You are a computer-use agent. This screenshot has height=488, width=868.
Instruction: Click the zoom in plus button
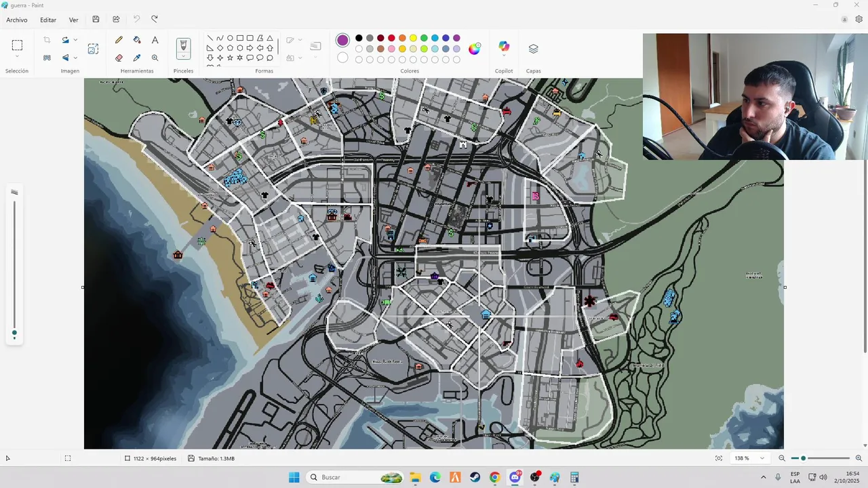[859, 458]
